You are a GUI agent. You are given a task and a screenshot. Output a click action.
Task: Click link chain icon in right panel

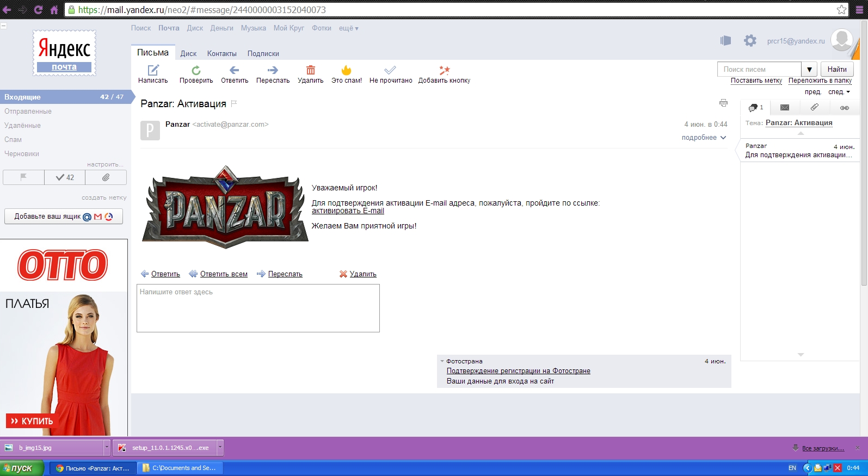click(844, 108)
